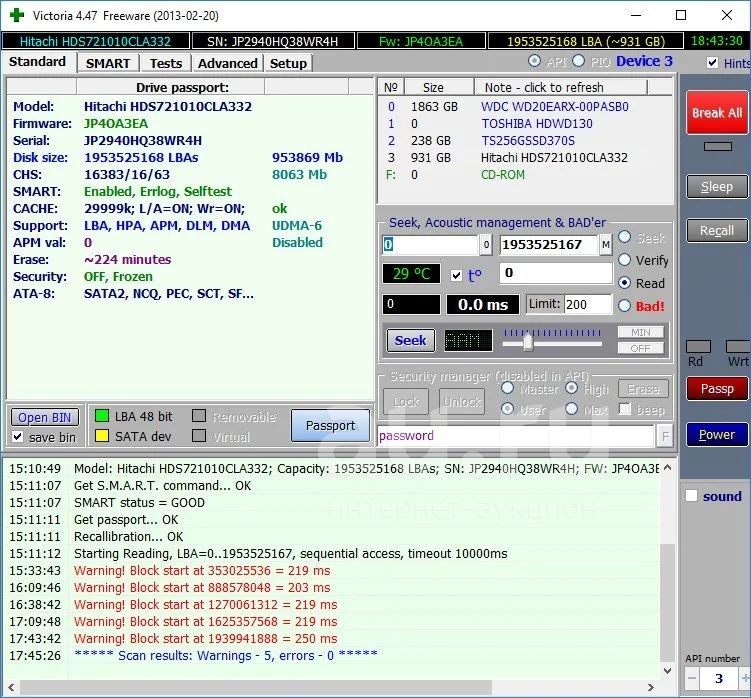751x698 pixels.
Task: Click the Recall button
Action: click(716, 230)
